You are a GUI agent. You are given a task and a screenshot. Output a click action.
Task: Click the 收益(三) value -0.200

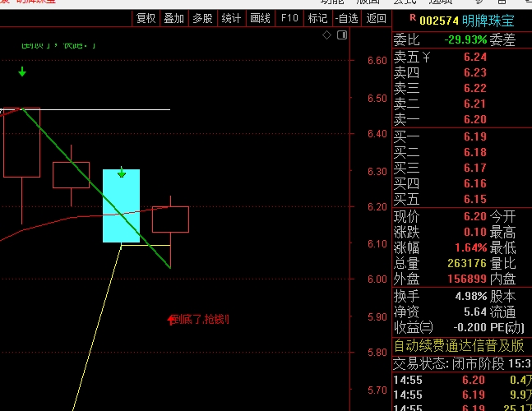[x=470, y=327]
